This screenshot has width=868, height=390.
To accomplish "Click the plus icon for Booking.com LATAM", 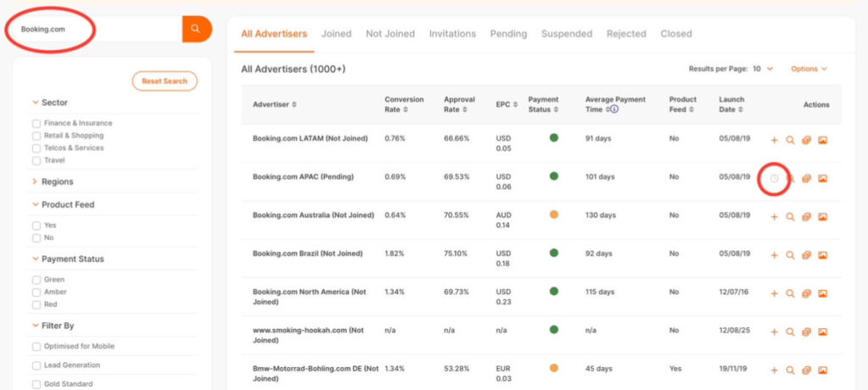I will pyautogui.click(x=774, y=140).
